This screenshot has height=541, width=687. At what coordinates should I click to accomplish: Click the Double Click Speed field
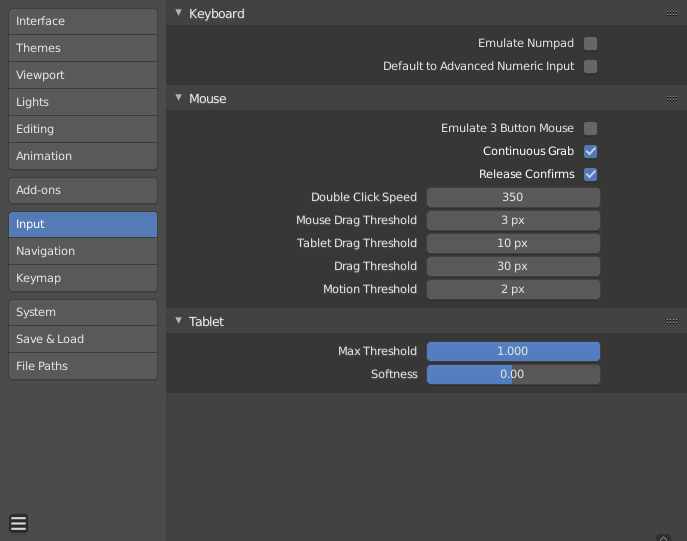pyautogui.click(x=513, y=197)
